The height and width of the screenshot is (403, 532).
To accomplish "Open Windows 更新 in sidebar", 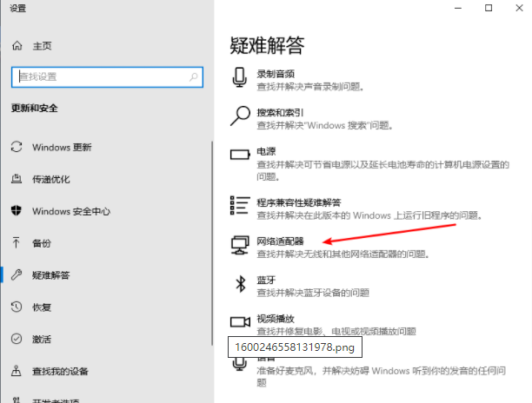I will click(62, 147).
